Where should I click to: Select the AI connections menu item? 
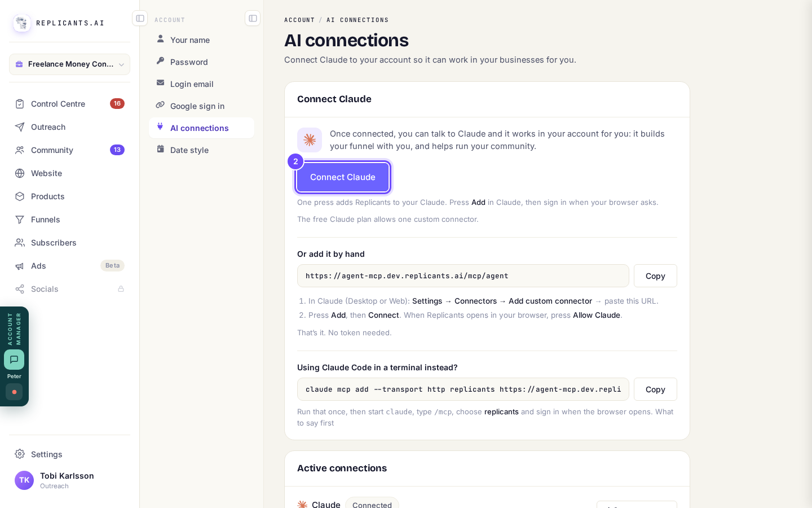coord(201,128)
